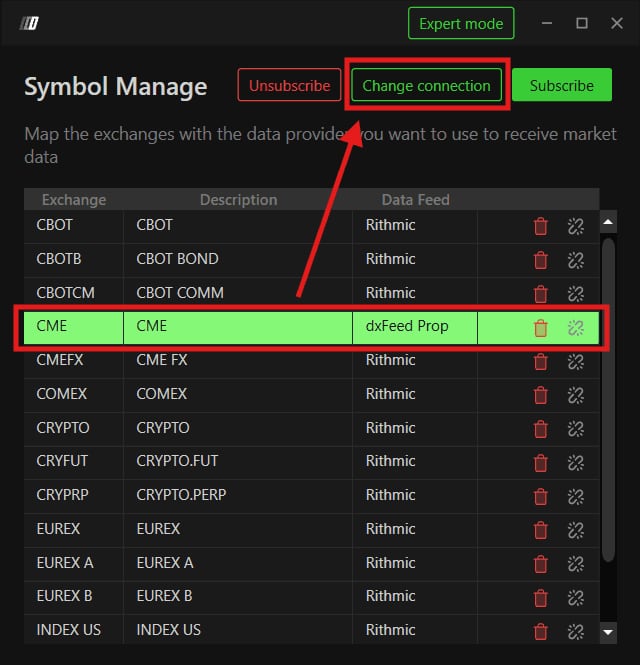Click the unlink icon for INDEX US
This screenshot has height=665, width=640.
[576, 631]
